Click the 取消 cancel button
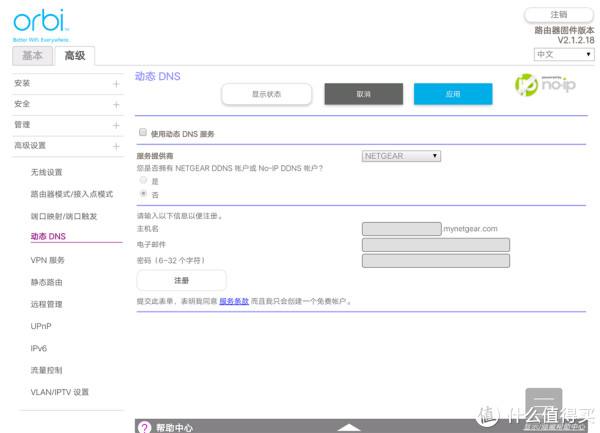This screenshot has width=600, height=433. (364, 94)
